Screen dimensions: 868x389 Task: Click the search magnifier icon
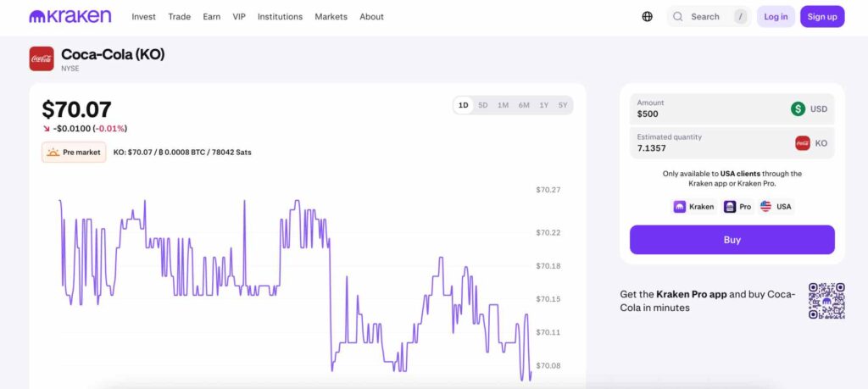pyautogui.click(x=677, y=17)
